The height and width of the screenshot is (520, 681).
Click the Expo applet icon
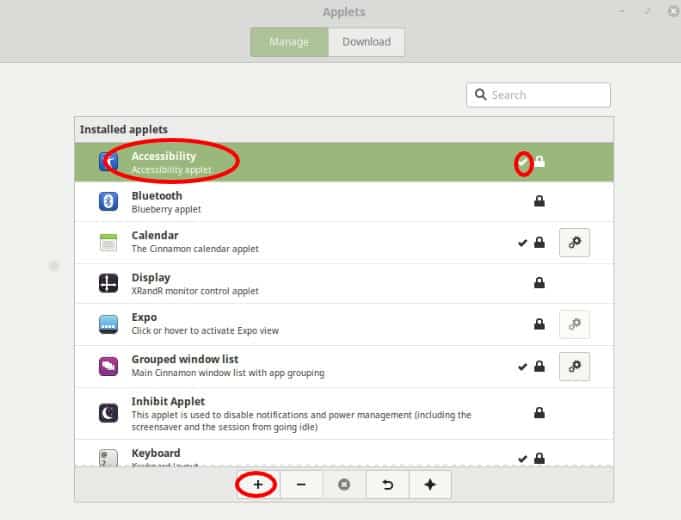pos(108,324)
